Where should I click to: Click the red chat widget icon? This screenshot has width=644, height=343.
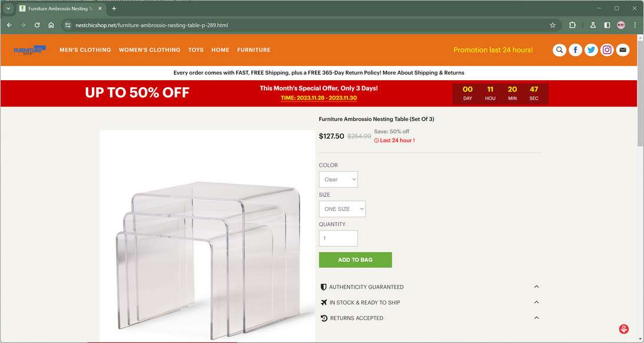(x=624, y=329)
